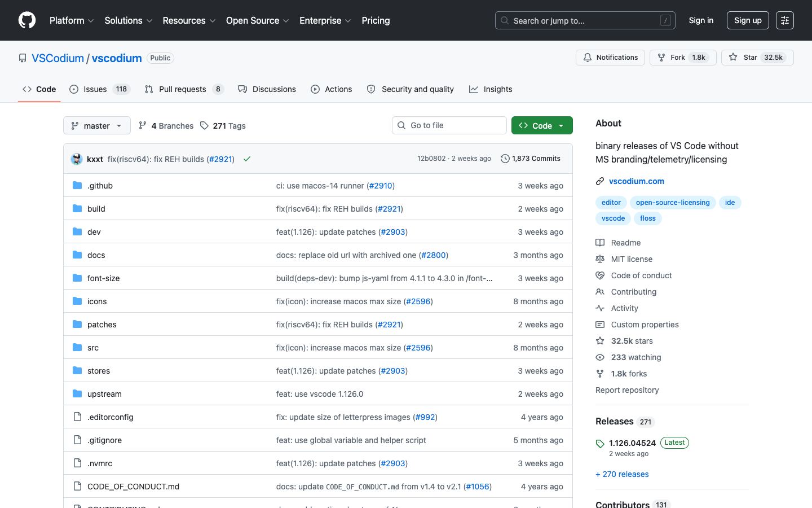Click the upstream folder icon
The height and width of the screenshot is (508, 812).
point(77,394)
